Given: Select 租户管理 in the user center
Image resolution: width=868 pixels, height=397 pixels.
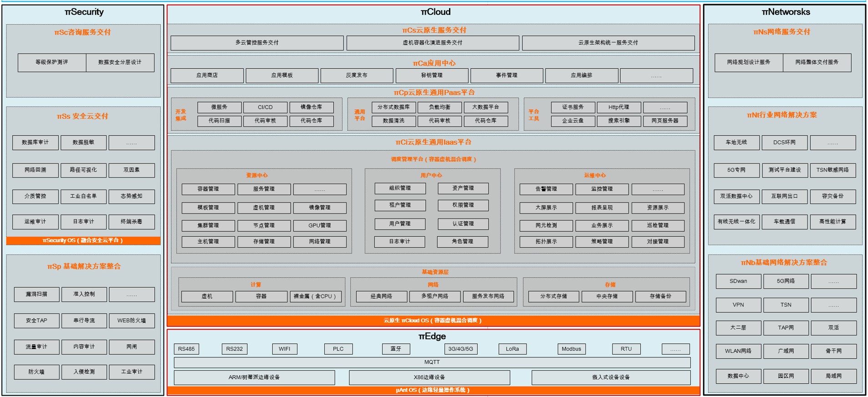Looking at the screenshot, I should 400,205.
